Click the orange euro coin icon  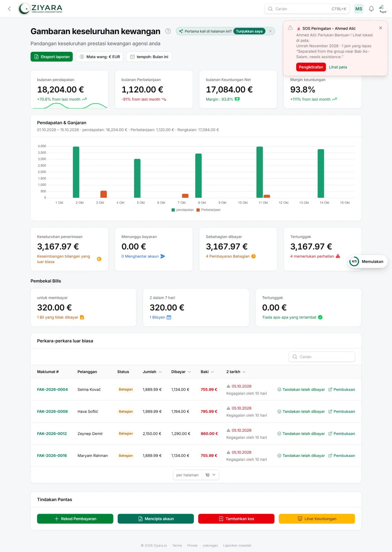coord(99,259)
